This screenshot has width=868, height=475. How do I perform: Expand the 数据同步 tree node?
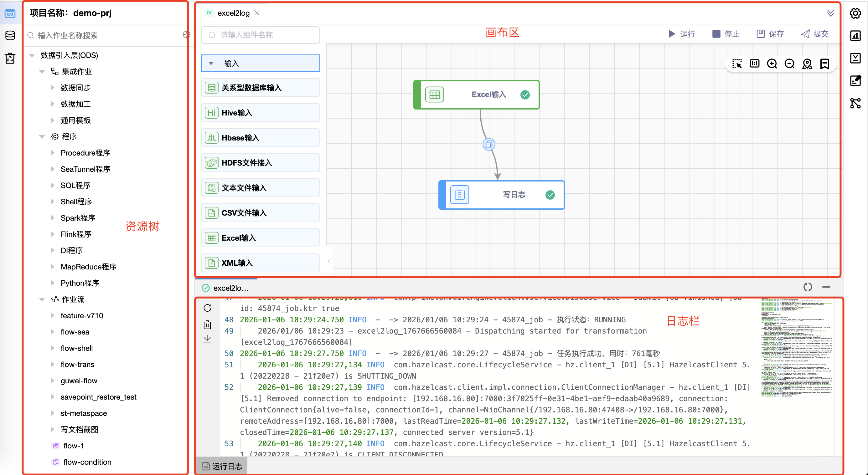53,88
